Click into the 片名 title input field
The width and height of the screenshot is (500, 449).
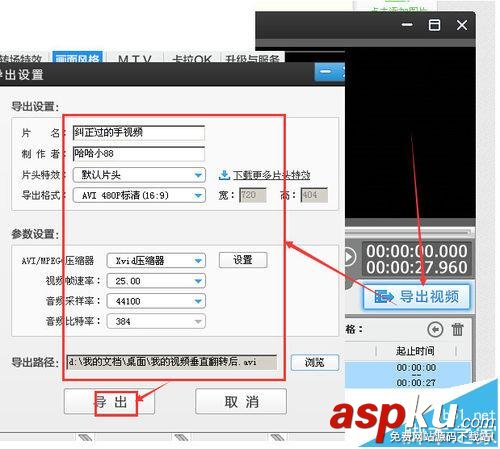[x=139, y=133]
